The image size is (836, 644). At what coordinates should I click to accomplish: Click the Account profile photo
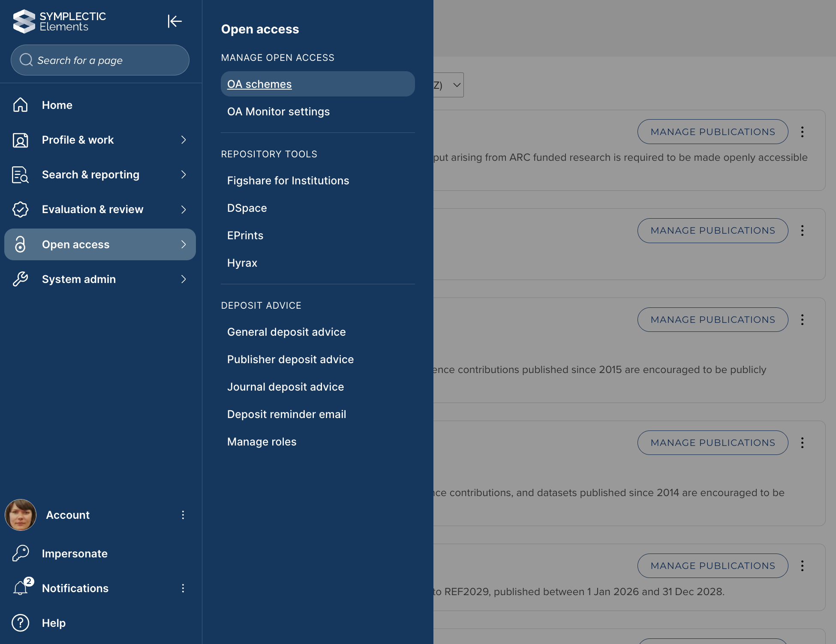coord(20,515)
